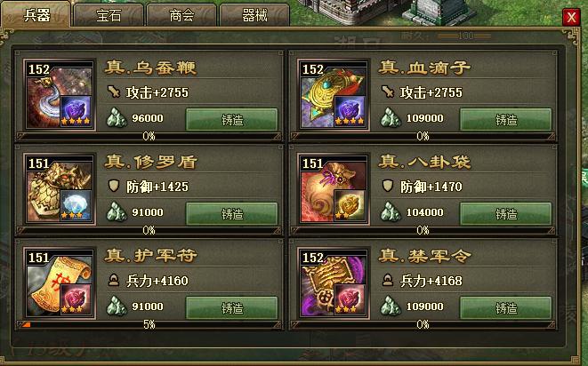588x366 pixels.
Task: Select the 真.血滴子 golden weapon icon
Action: (334, 95)
